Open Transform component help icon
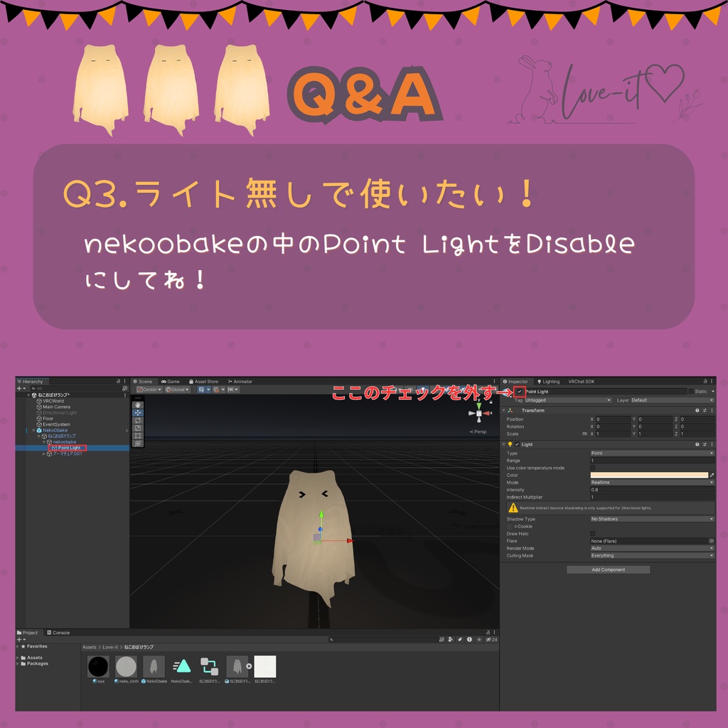 (697, 410)
